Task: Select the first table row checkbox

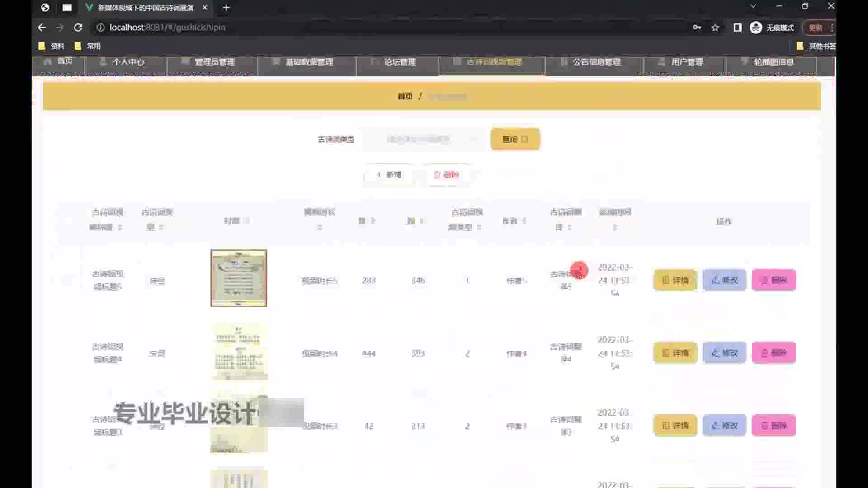Action: coord(68,280)
